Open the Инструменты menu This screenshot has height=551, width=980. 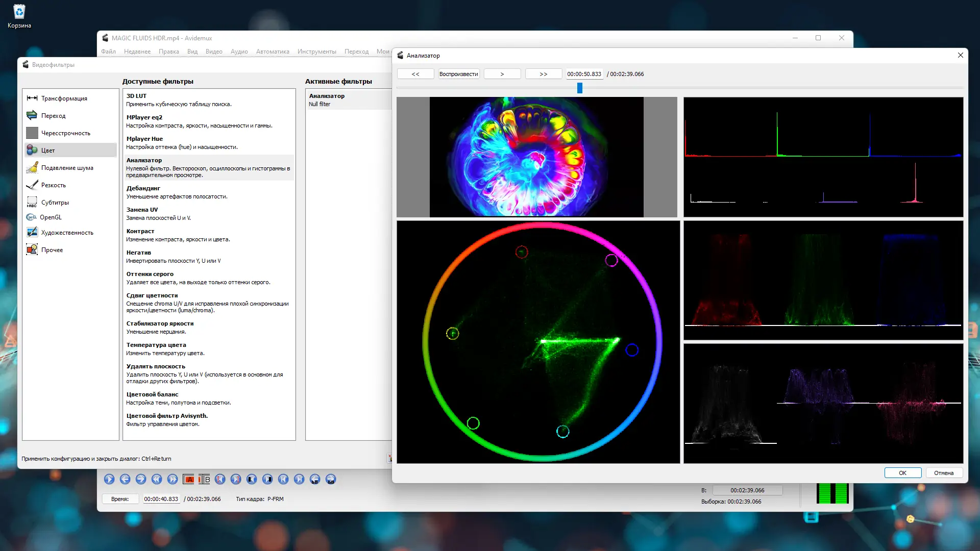point(316,52)
